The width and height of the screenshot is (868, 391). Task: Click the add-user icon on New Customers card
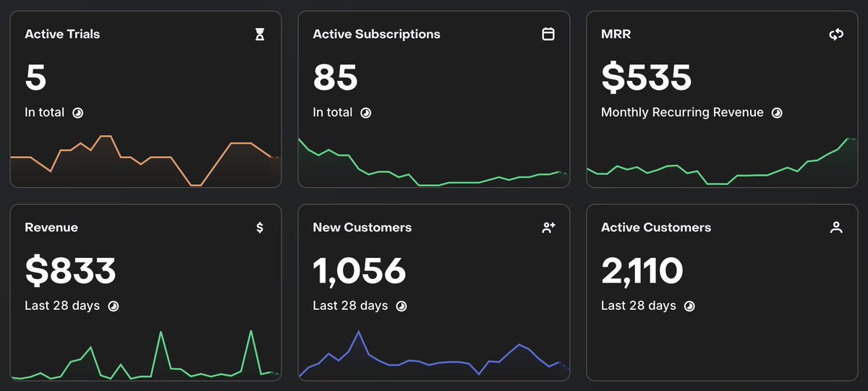[548, 228]
